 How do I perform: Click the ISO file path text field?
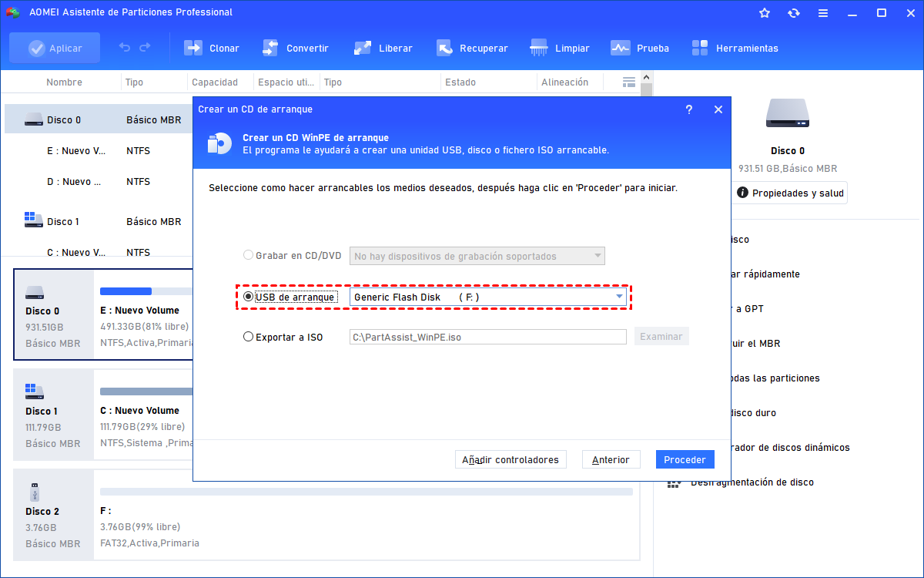pyautogui.click(x=487, y=337)
